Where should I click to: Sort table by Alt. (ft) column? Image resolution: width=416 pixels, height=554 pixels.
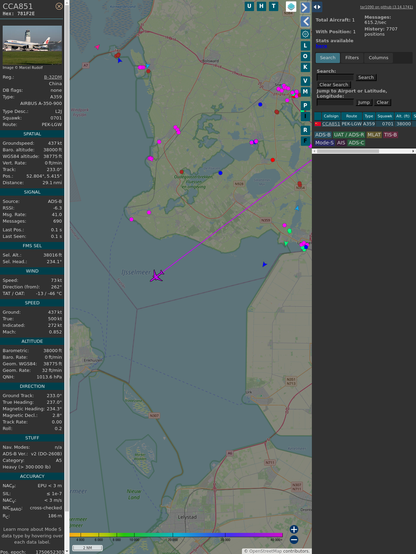click(x=403, y=116)
